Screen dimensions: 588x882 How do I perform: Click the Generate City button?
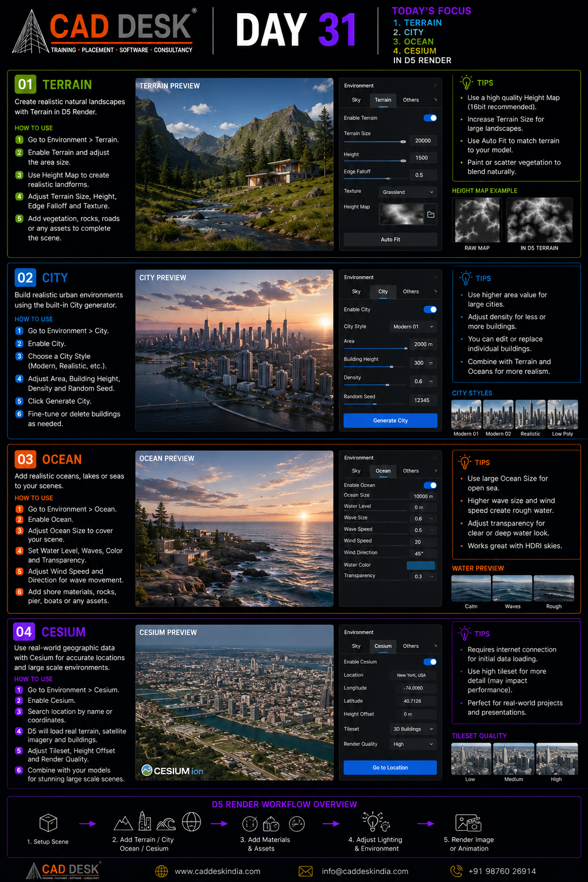pos(390,420)
